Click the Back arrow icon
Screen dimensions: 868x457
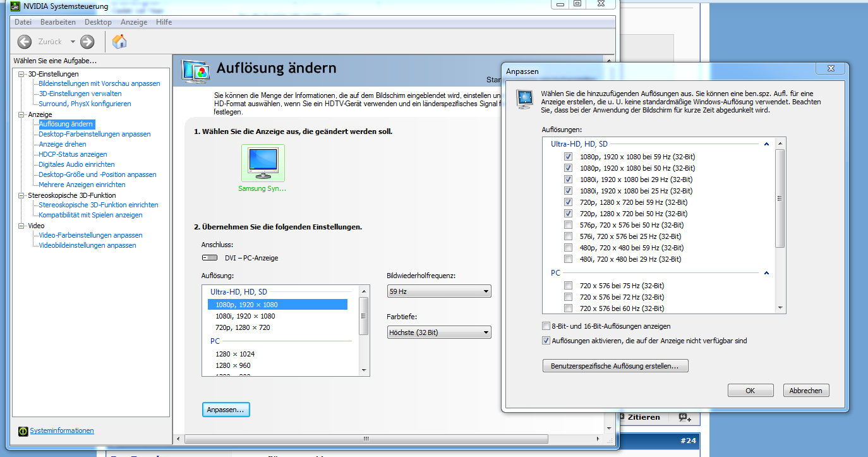tap(25, 42)
